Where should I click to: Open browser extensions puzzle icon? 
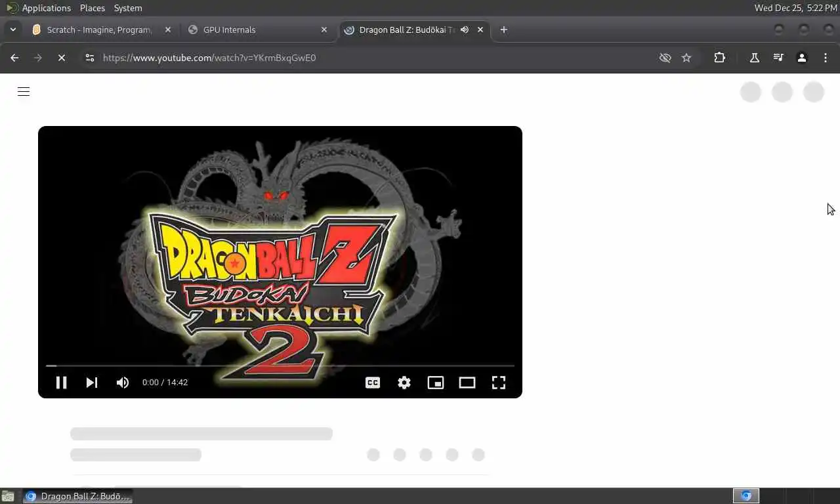pos(720,58)
